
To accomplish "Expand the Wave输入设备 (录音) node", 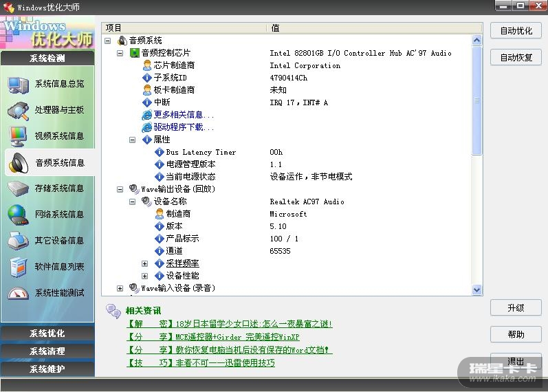I will [120, 288].
